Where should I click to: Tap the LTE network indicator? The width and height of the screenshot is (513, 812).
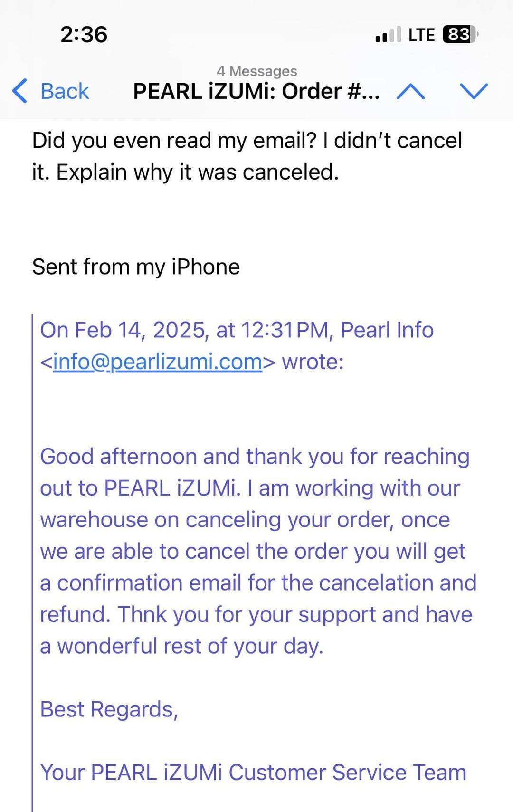click(x=421, y=35)
